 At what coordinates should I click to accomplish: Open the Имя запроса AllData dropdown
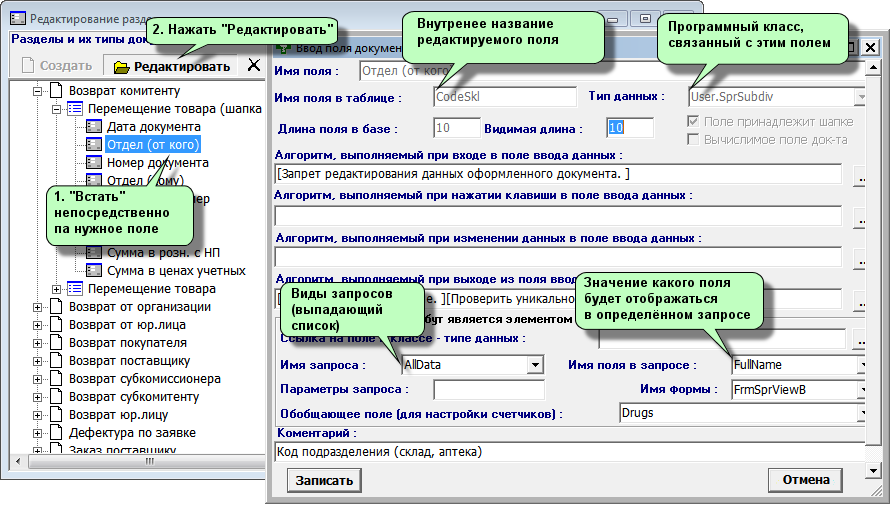(x=535, y=365)
